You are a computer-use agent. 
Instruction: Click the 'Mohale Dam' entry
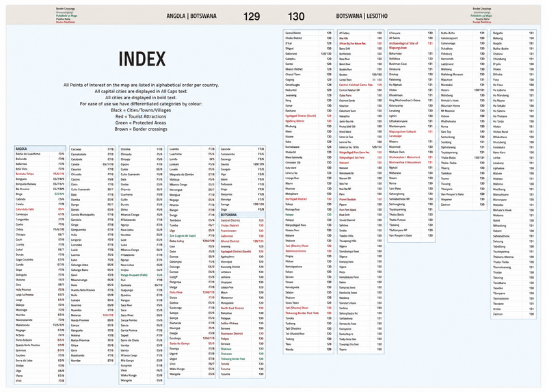[x=397, y=152]
